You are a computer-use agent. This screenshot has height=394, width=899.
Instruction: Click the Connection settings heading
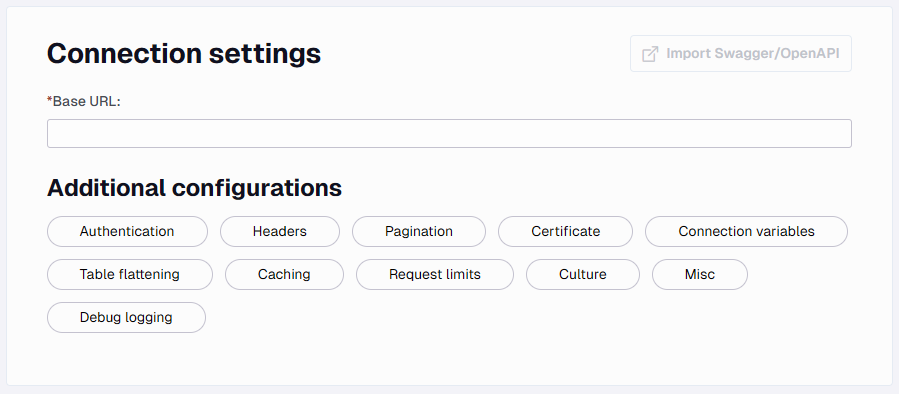183,54
